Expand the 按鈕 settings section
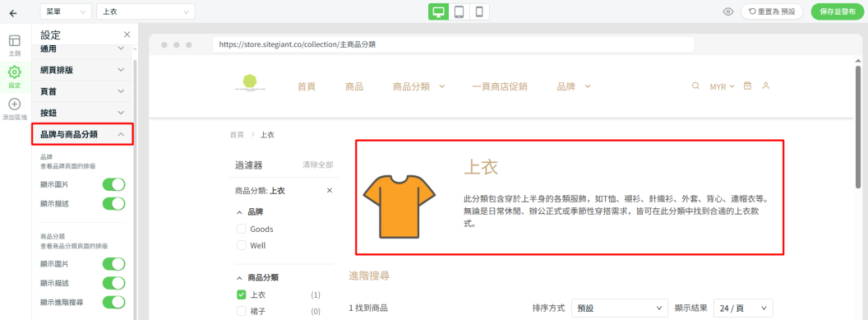The width and height of the screenshot is (868, 320). tap(82, 113)
